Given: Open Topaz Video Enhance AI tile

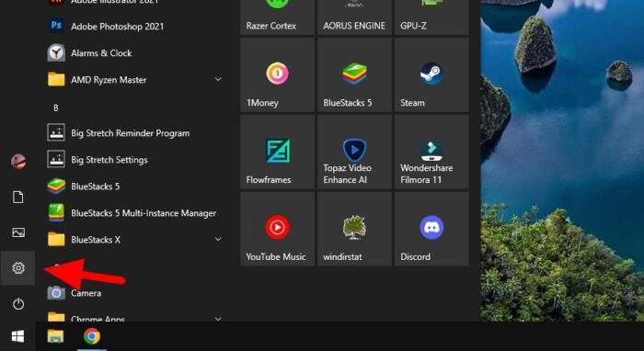Looking at the screenshot, I should 354,153.
